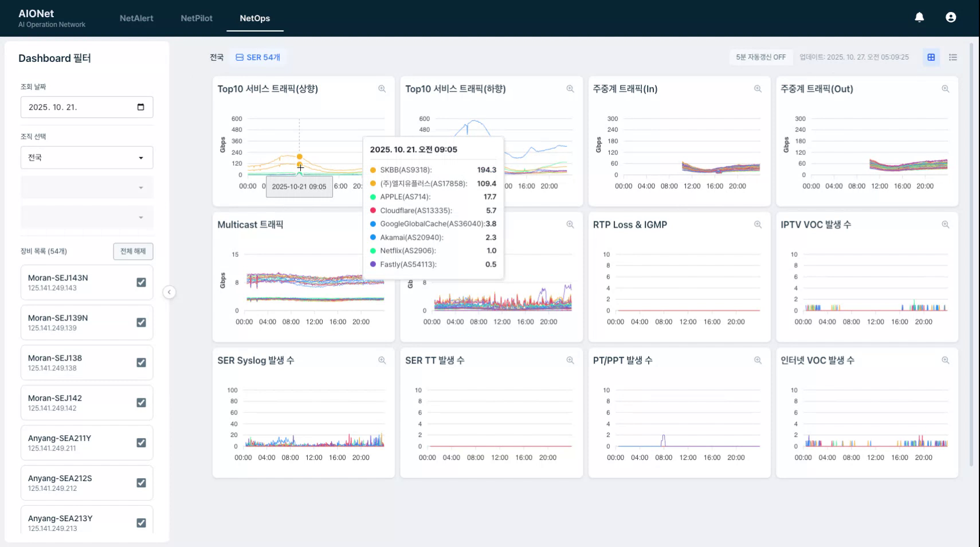Switch to grid view layout icon
Image resolution: width=980 pixels, height=547 pixels.
[x=931, y=57]
